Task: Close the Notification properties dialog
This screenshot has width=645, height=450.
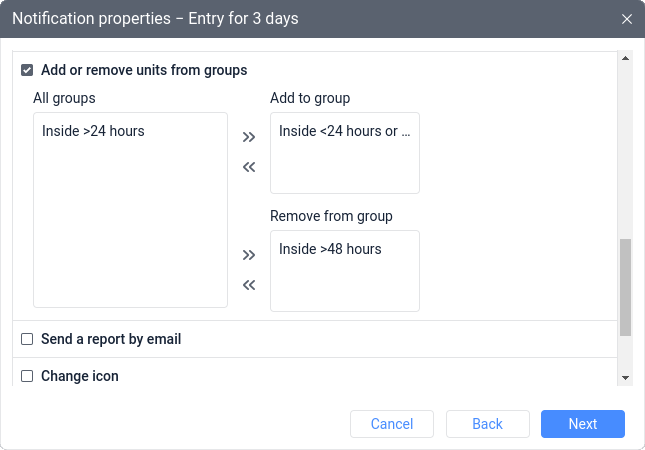Action: pyautogui.click(x=627, y=19)
